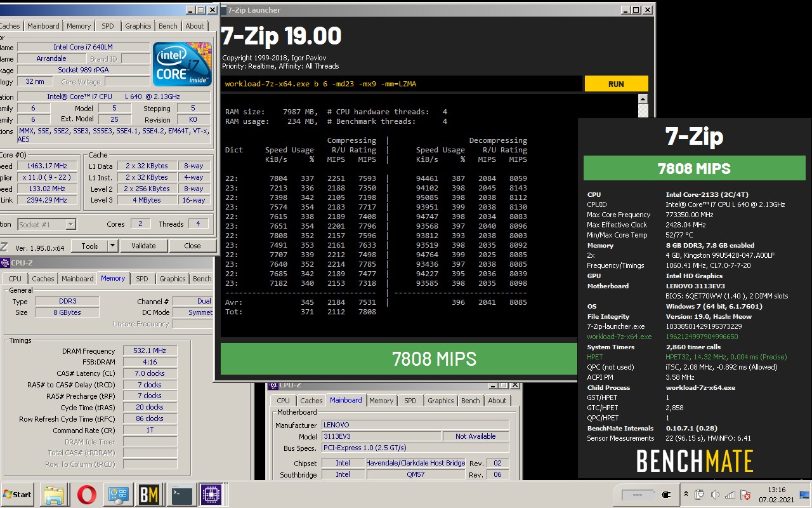The width and height of the screenshot is (812, 508).
Task: Click the BENCHMATE logo in results panel
Action: click(x=695, y=461)
